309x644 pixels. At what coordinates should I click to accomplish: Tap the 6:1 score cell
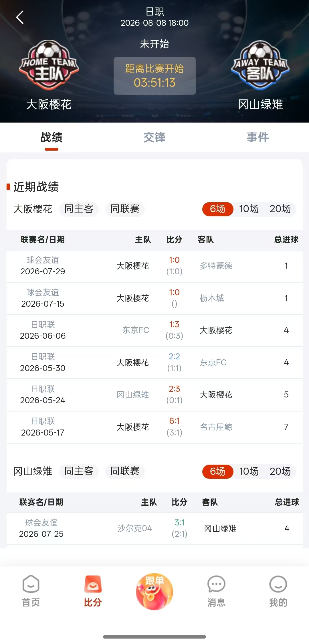pyautogui.click(x=174, y=421)
